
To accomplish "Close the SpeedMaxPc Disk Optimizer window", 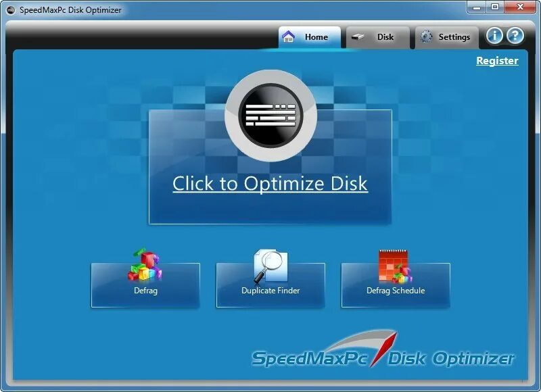I will click(x=520, y=7).
